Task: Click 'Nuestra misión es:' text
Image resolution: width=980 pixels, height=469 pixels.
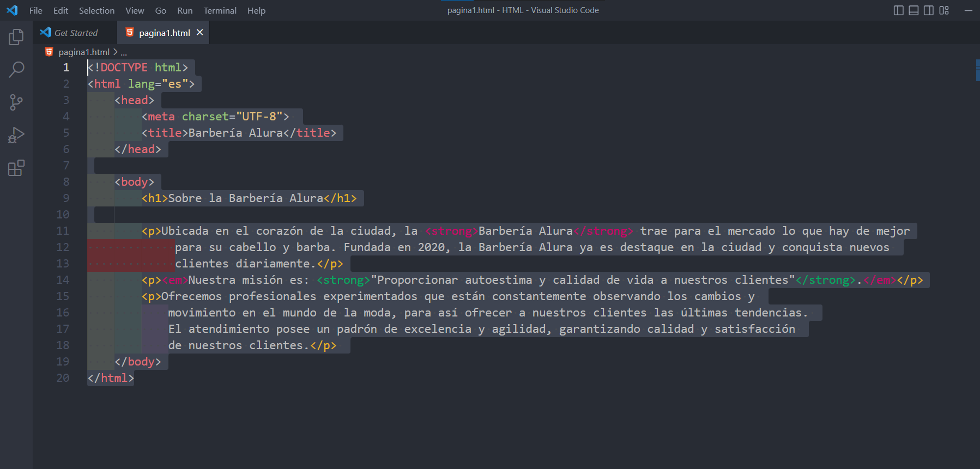Action: (249, 280)
